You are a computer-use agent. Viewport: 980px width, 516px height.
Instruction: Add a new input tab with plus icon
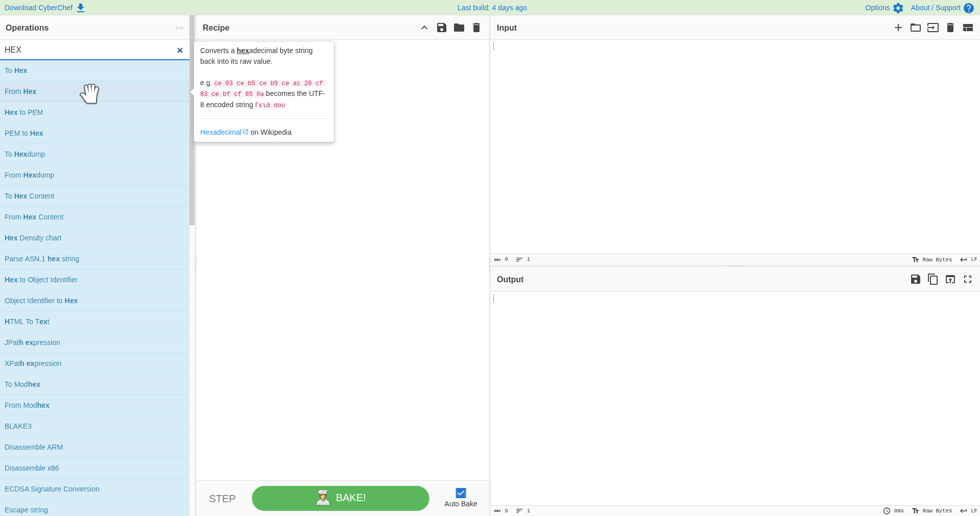(898, 28)
